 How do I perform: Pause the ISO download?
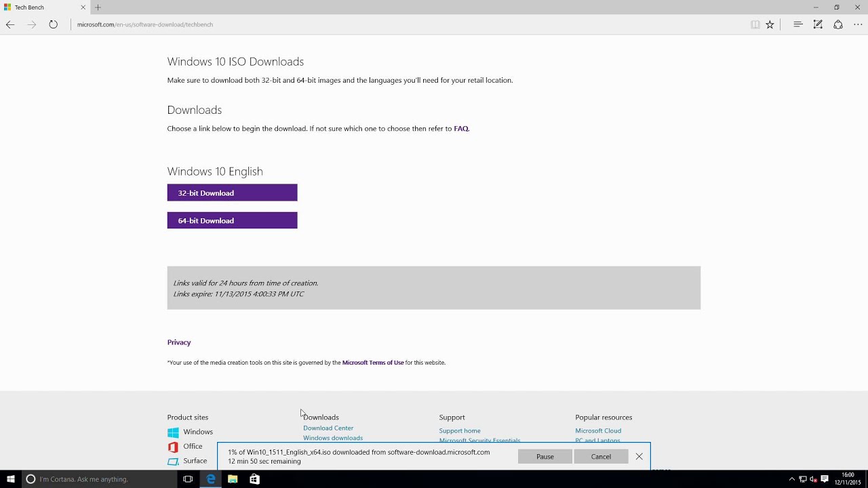pyautogui.click(x=545, y=457)
